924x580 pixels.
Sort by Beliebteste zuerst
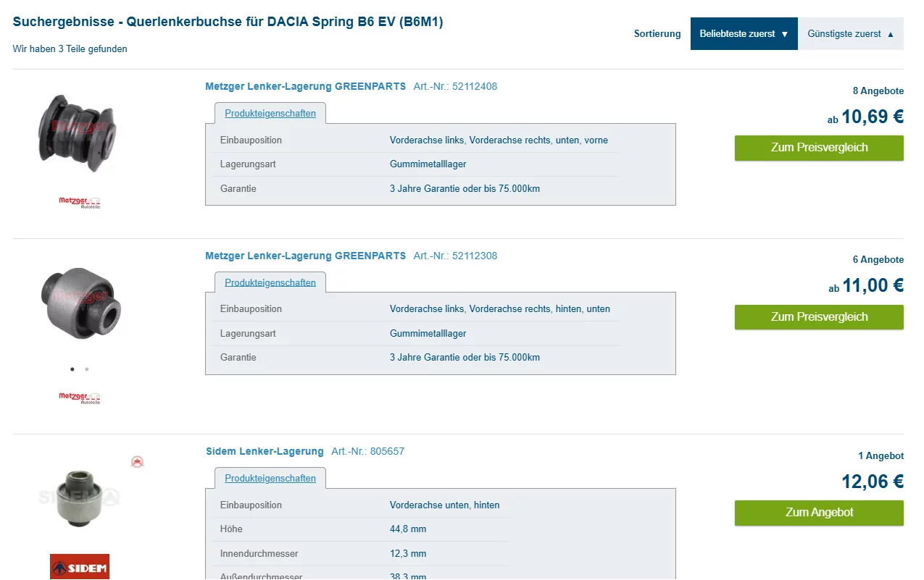coord(744,34)
